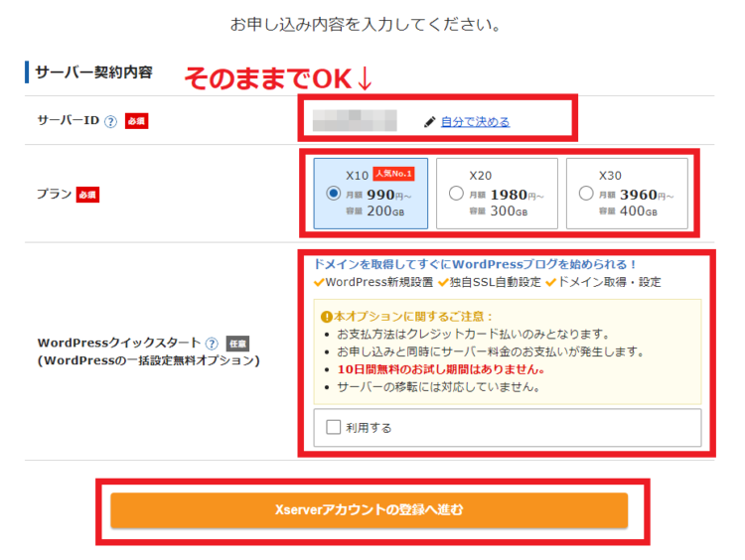
Task: Click the 月額 1980円 price text
Action: (507, 195)
